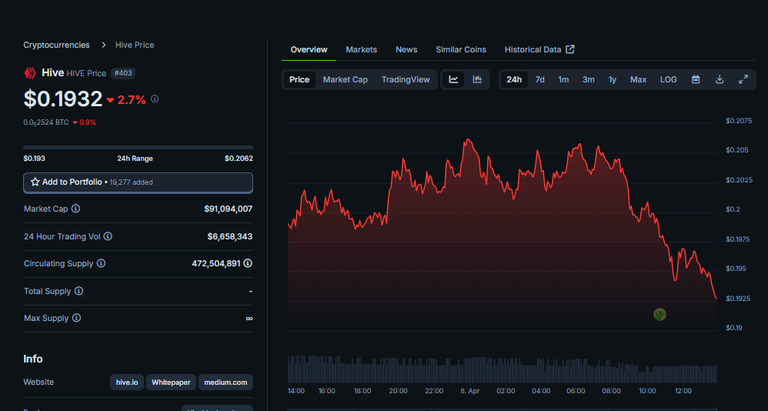Switch to candlestick chart icon
This screenshot has height=411, width=768.
477,79
